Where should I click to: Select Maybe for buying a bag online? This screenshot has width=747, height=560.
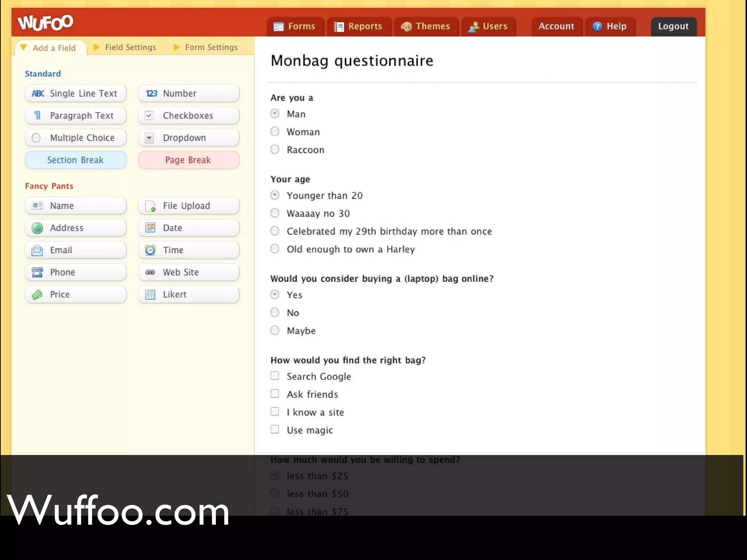(275, 330)
